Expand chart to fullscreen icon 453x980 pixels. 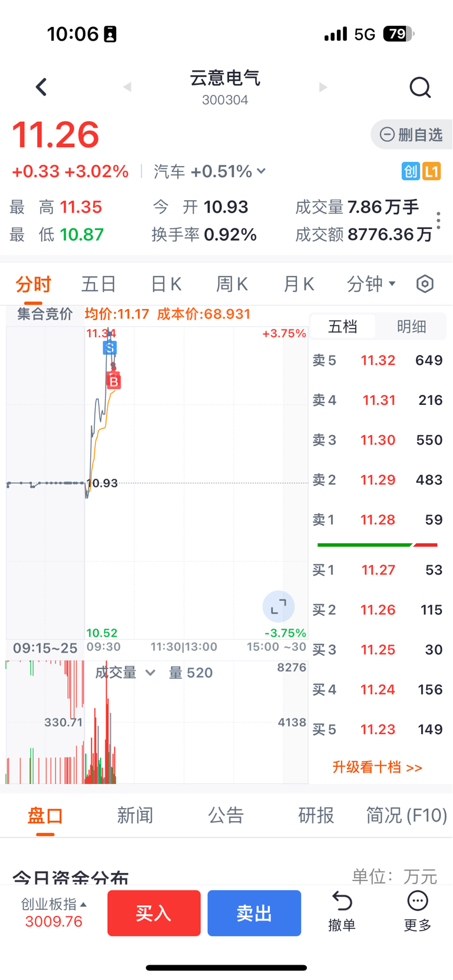[278, 606]
